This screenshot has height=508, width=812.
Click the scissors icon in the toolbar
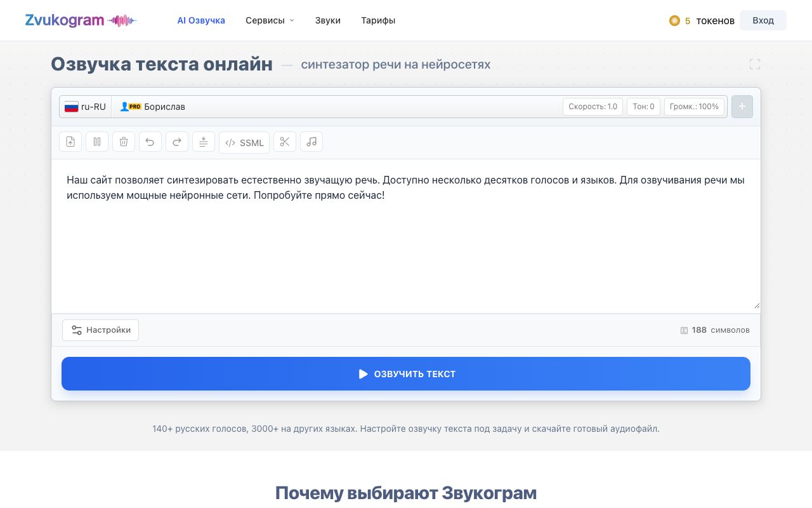click(285, 142)
